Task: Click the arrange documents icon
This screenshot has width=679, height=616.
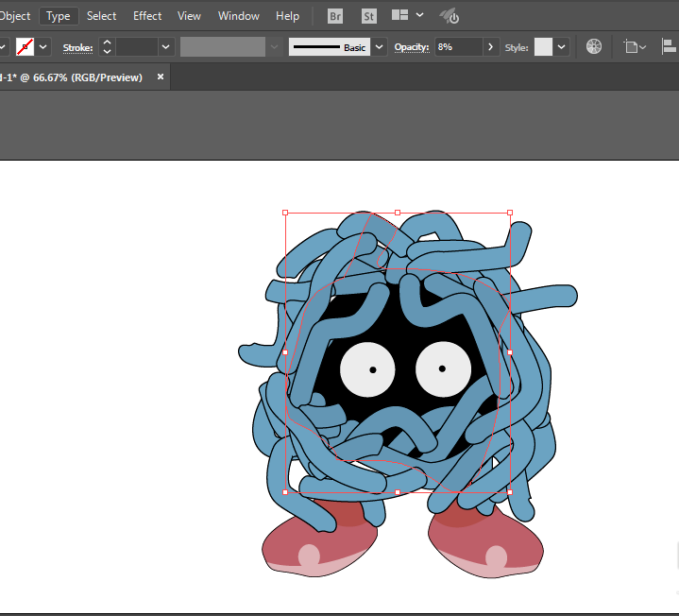Action: [x=399, y=15]
